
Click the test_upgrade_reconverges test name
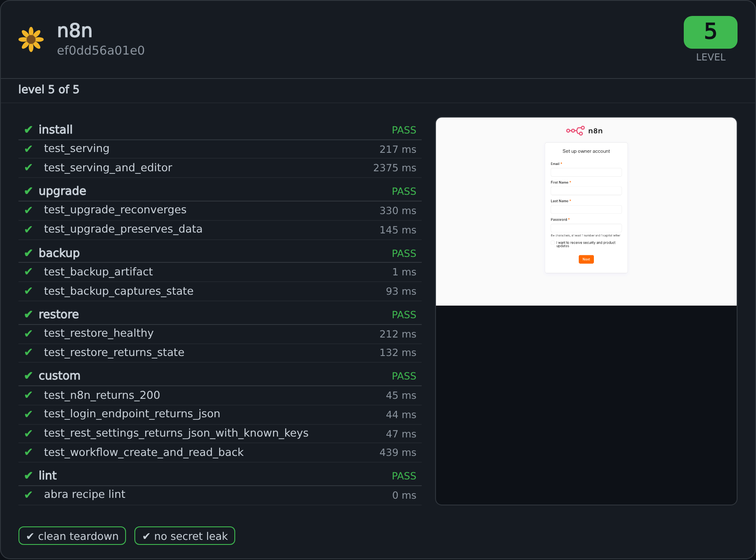(115, 210)
